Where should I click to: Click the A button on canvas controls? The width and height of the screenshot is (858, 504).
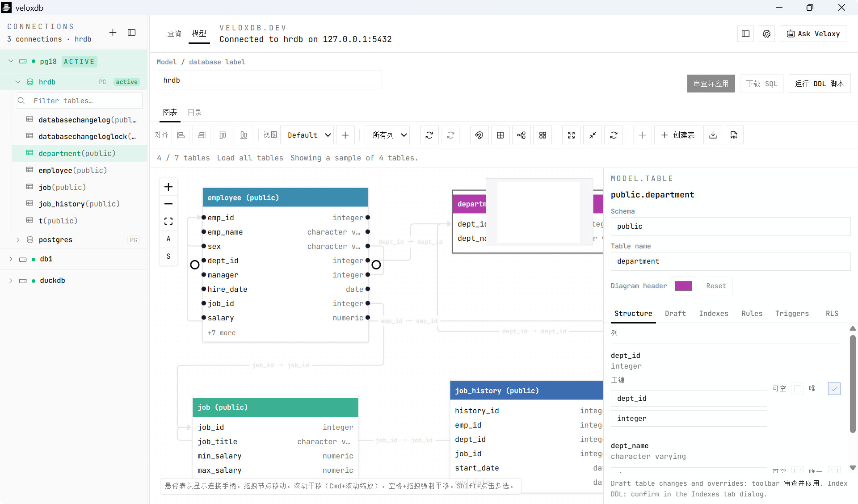(x=168, y=239)
